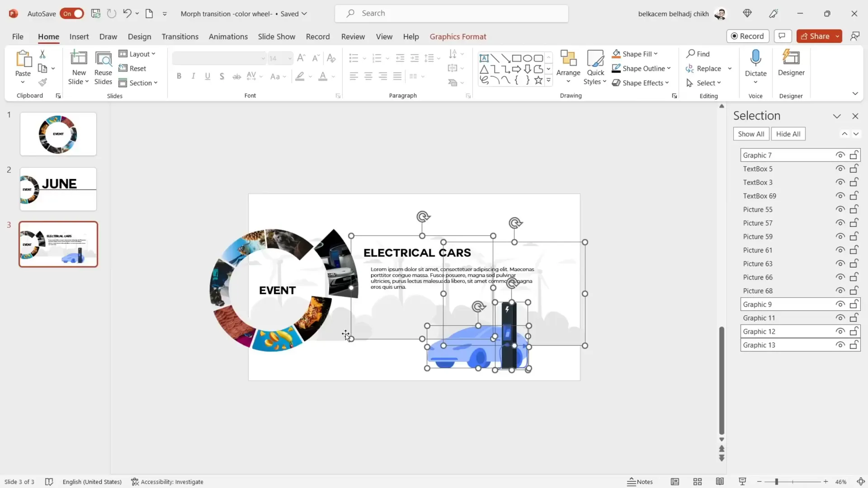Center align the text
This screenshot has height=488, width=868.
coord(368,76)
